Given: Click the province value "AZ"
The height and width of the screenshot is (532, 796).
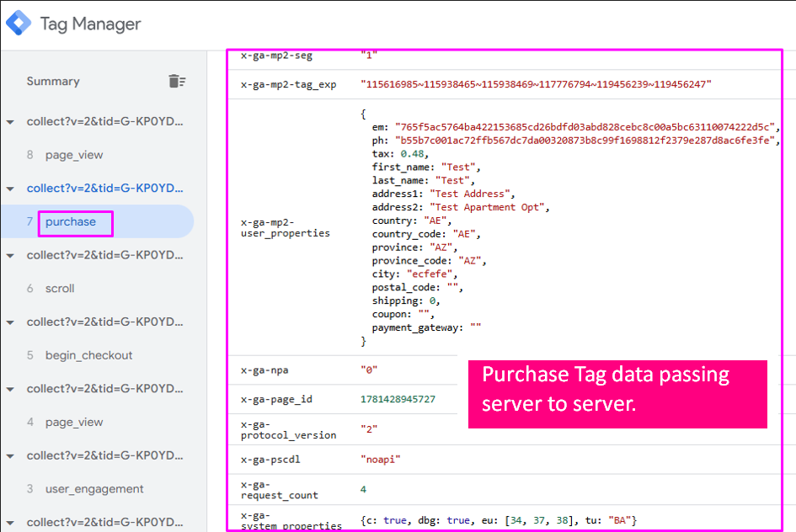Looking at the screenshot, I should (441, 247).
